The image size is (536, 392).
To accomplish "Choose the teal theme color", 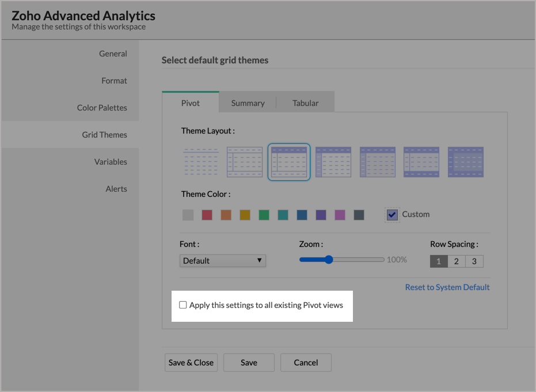I will point(283,215).
